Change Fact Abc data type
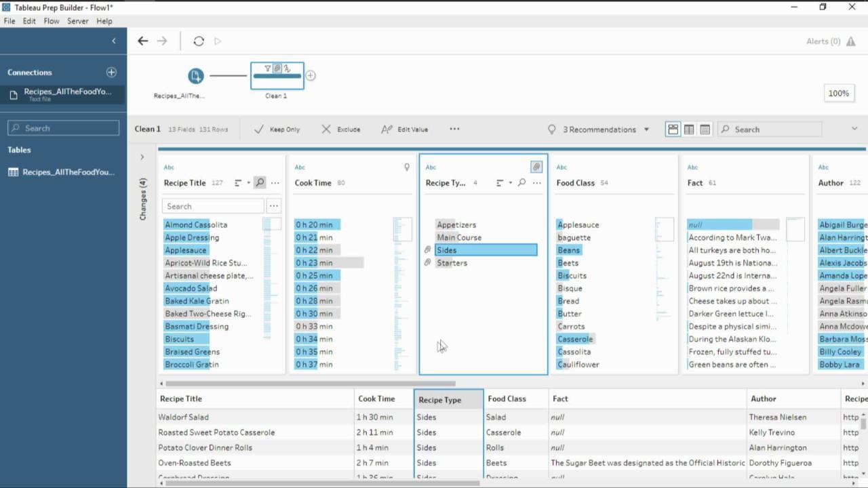Image resolution: width=868 pixels, height=488 pixels. pyautogui.click(x=692, y=167)
